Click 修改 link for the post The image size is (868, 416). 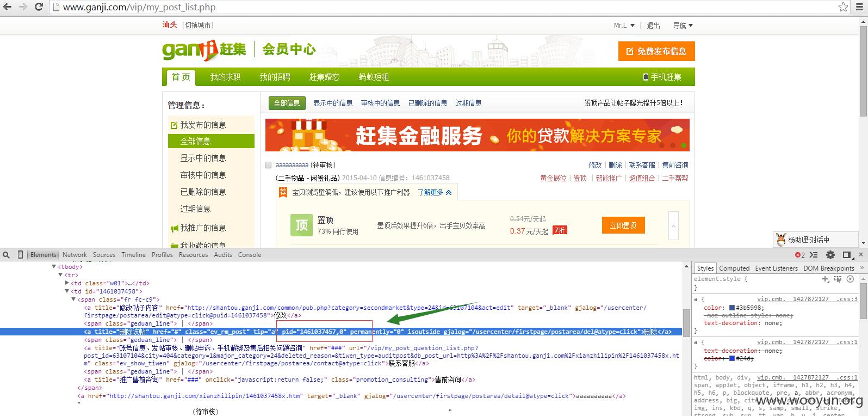595,165
